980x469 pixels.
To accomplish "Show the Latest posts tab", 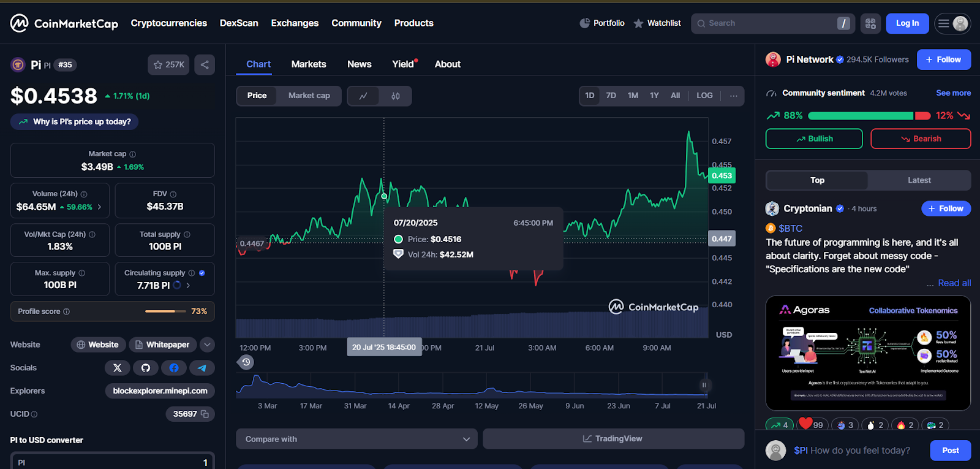I will [x=919, y=180].
